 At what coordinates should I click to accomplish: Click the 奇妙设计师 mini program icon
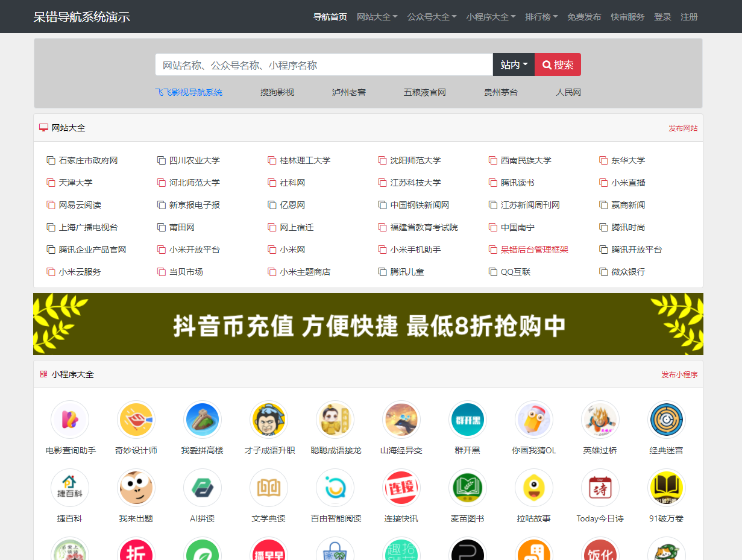point(136,419)
